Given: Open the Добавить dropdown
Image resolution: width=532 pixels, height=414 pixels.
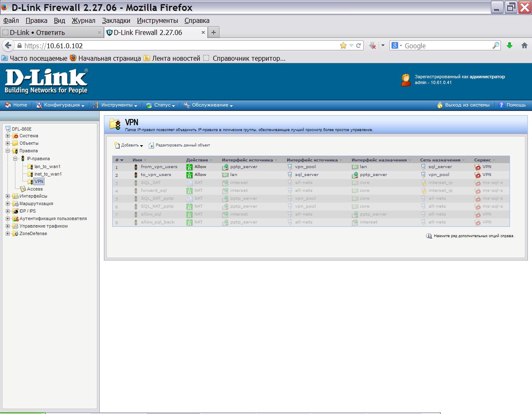Looking at the screenshot, I should (129, 145).
